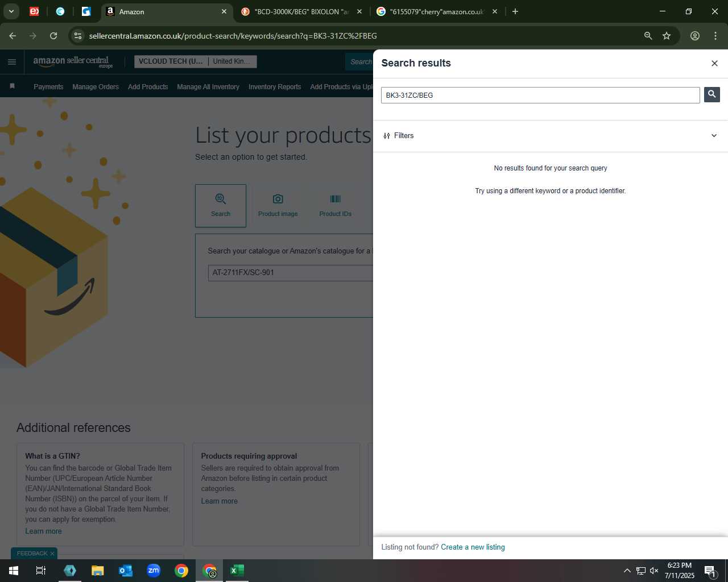728x582 pixels.
Task: Switch to the red 'ex' pinned tab
Action: pyautogui.click(x=34, y=11)
